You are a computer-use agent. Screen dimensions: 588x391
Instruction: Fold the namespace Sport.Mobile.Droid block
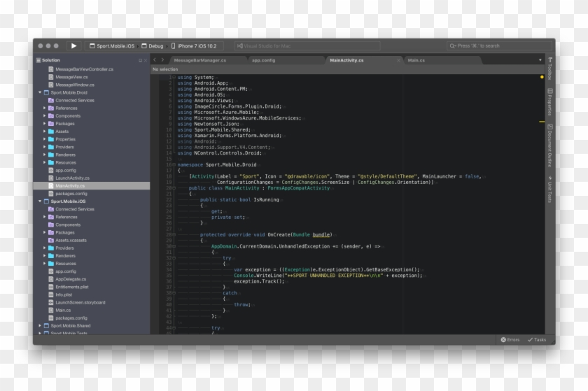(x=174, y=164)
